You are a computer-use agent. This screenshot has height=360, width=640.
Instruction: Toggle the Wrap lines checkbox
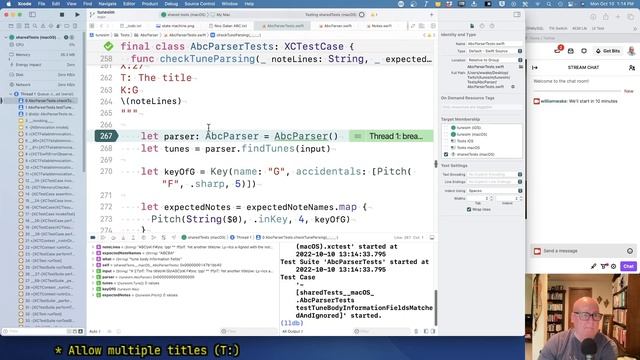coord(469,209)
